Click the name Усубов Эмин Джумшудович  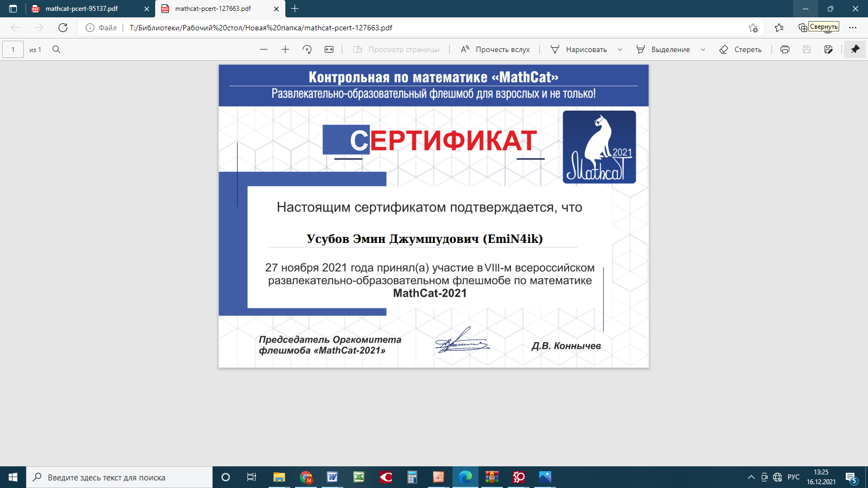point(393,239)
